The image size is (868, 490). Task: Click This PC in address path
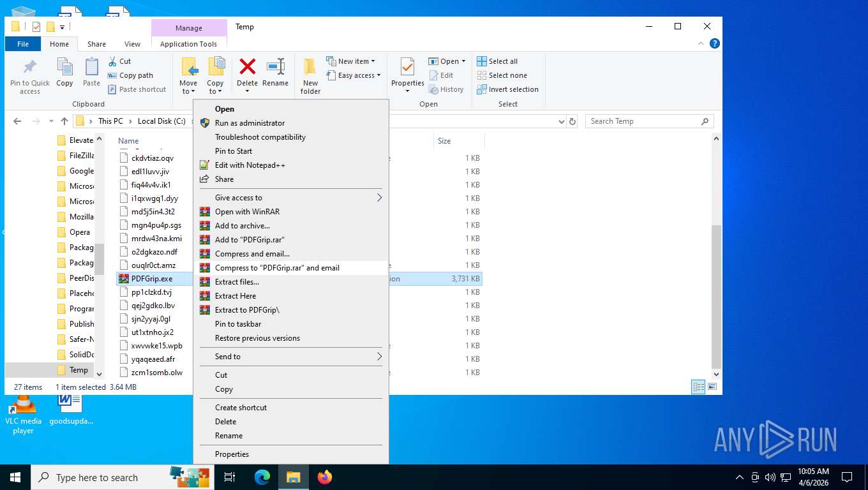[110, 121]
